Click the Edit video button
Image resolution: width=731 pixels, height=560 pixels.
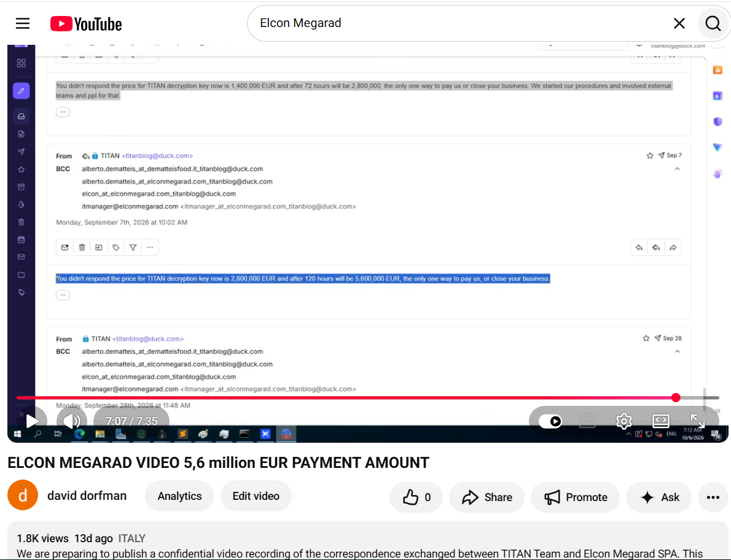coord(256,496)
